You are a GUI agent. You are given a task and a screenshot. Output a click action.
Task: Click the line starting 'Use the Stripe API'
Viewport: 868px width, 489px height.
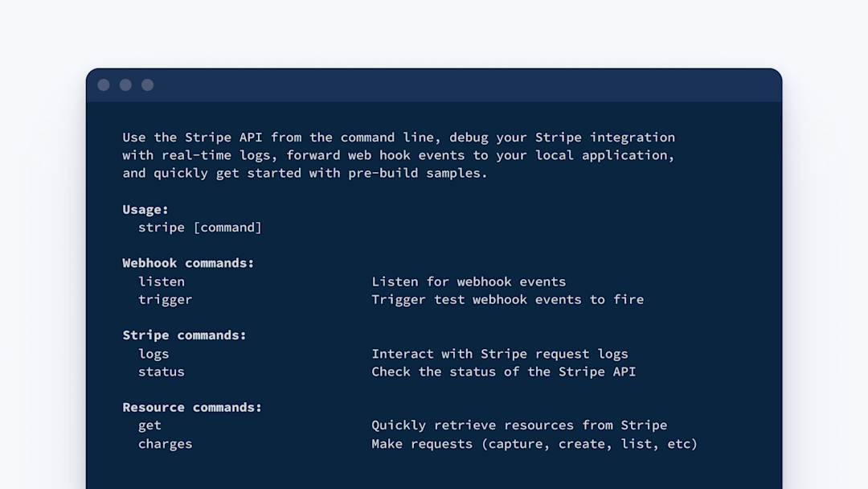pyautogui.click(x=399, y=138)
